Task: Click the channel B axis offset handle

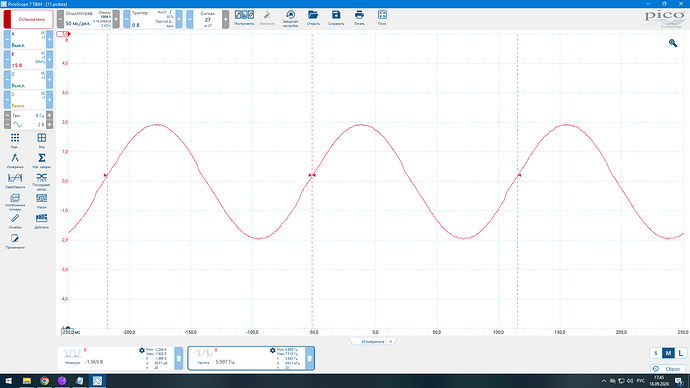Action: tap(63, 34)
